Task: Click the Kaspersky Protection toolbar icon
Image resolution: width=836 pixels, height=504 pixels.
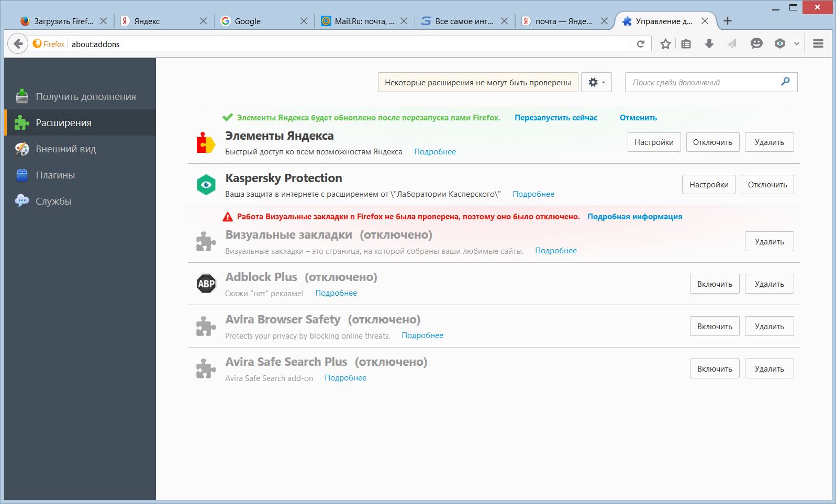Action: click(780, 43)
